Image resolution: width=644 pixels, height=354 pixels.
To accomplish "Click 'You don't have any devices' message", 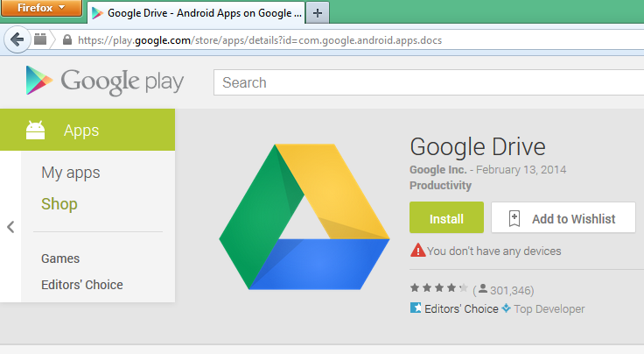I will pyautogui.click(x=493, y=251).
